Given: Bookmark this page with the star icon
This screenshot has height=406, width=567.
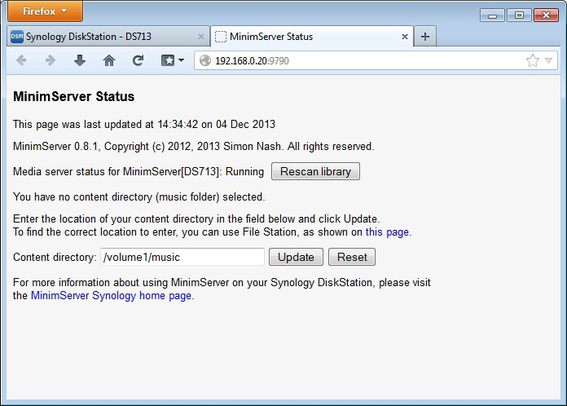Looking at the screenshot, I should (532, 60).
